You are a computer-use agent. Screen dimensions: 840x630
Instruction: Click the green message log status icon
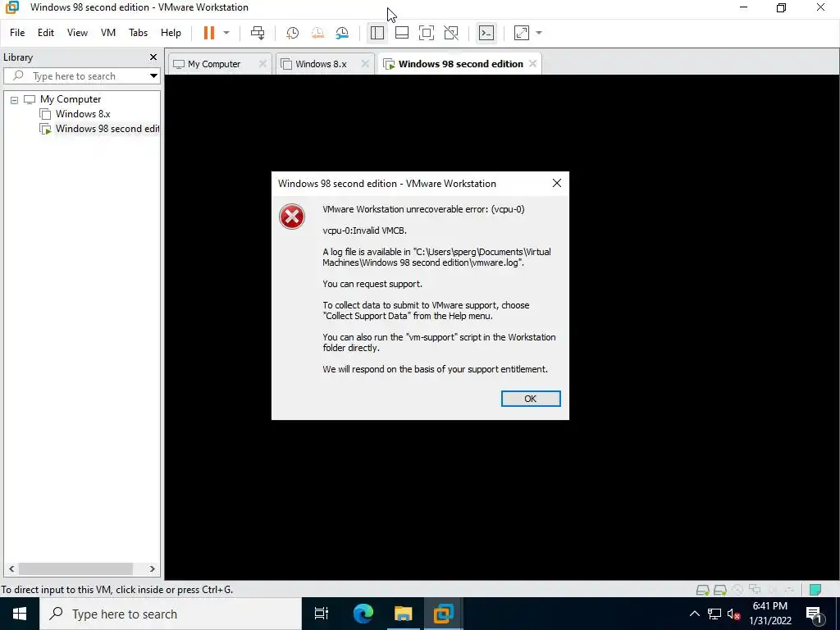click(x=815, y=590)
